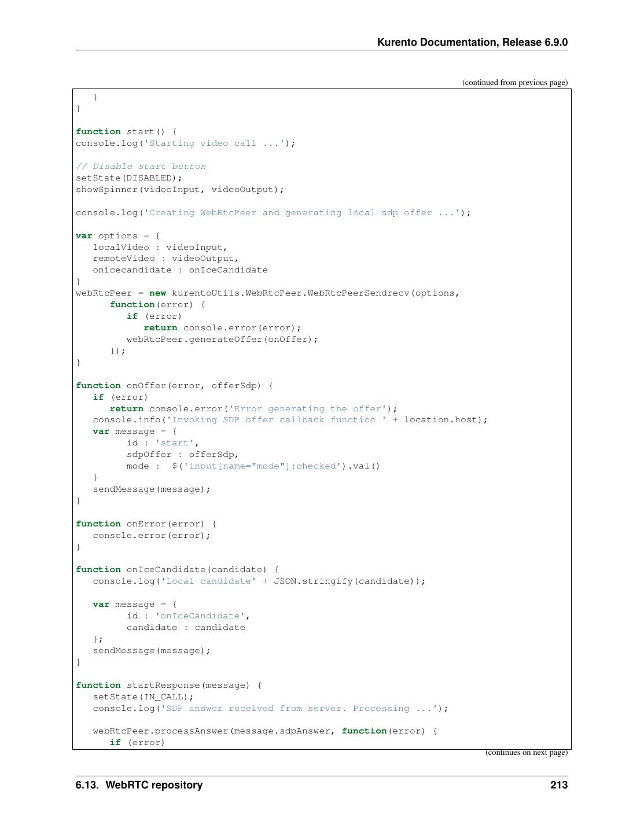Click the page number '213'
Image resolution: width=644 pixels, height=833 pixels.
click(x=559, y=785)
